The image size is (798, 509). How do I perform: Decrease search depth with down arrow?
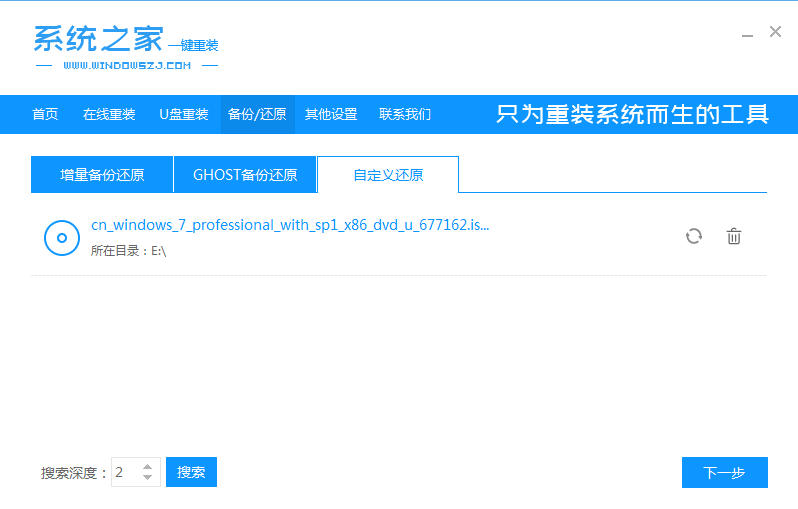pyautogui.click(x=149, y=478)
